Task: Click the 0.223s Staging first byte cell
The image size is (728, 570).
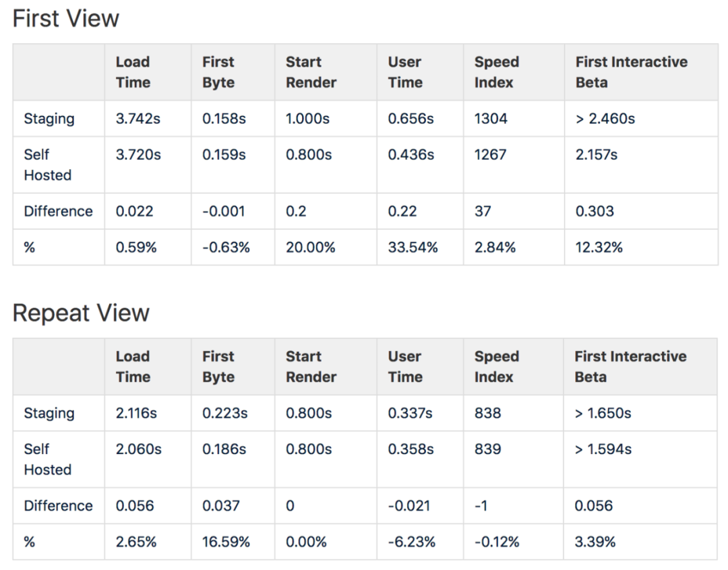Action: (x=224, y=414)
